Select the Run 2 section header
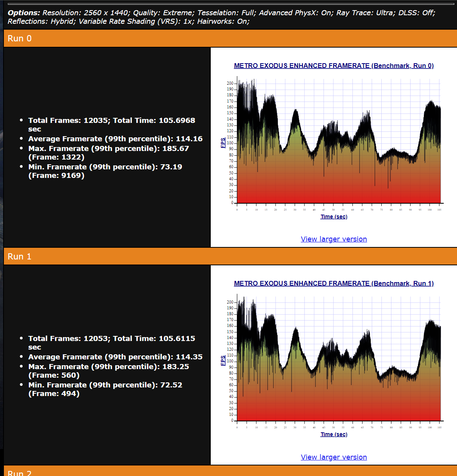 click(x=230, y=471)
